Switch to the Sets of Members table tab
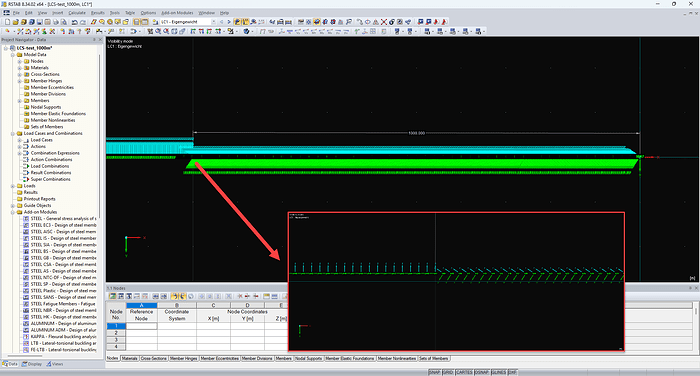Screen dimensions: 700x376 point(433,359)
